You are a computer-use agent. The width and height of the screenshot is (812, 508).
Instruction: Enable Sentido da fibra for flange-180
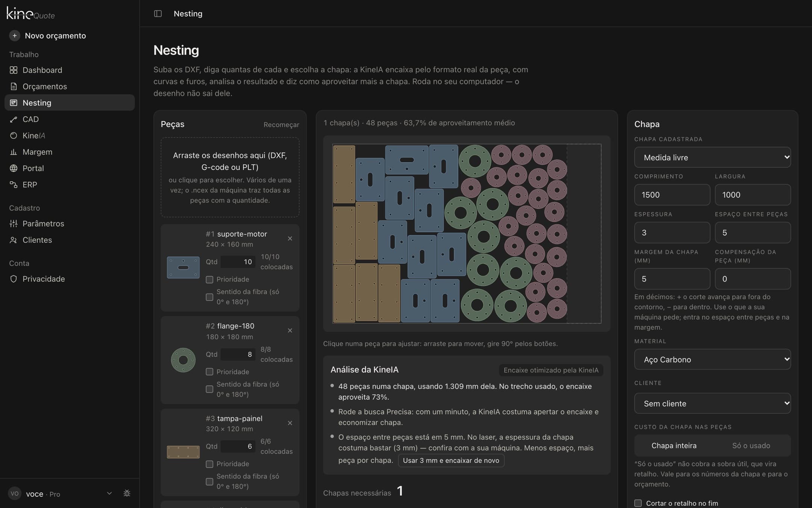(209, 389)
